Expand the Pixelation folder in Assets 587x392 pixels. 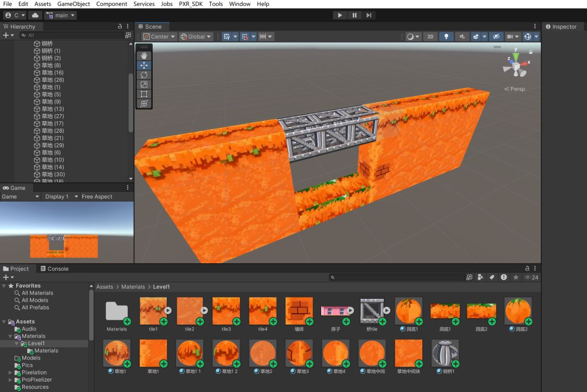pyautogui.click(x=10, y=372)
